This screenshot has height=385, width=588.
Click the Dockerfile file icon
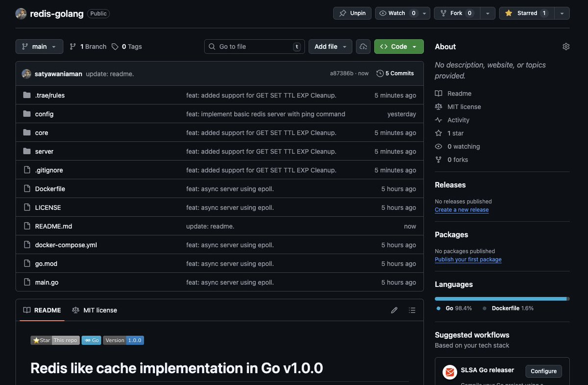click(x=27, y=188)
